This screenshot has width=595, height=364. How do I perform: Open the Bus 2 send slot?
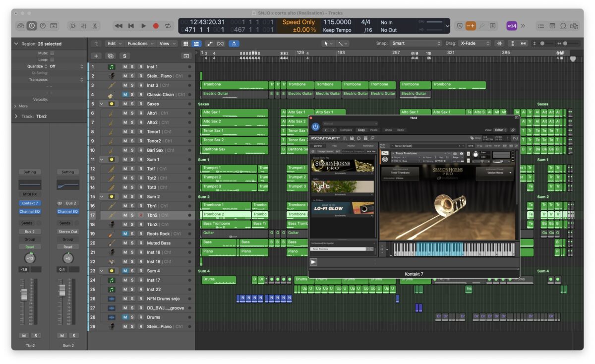[30, 232]
